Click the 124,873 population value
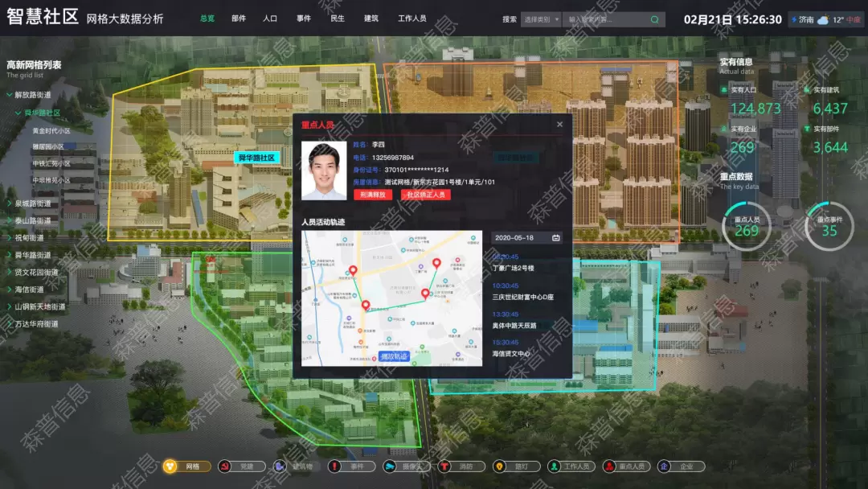868x489 pixels. click(755, 109)
